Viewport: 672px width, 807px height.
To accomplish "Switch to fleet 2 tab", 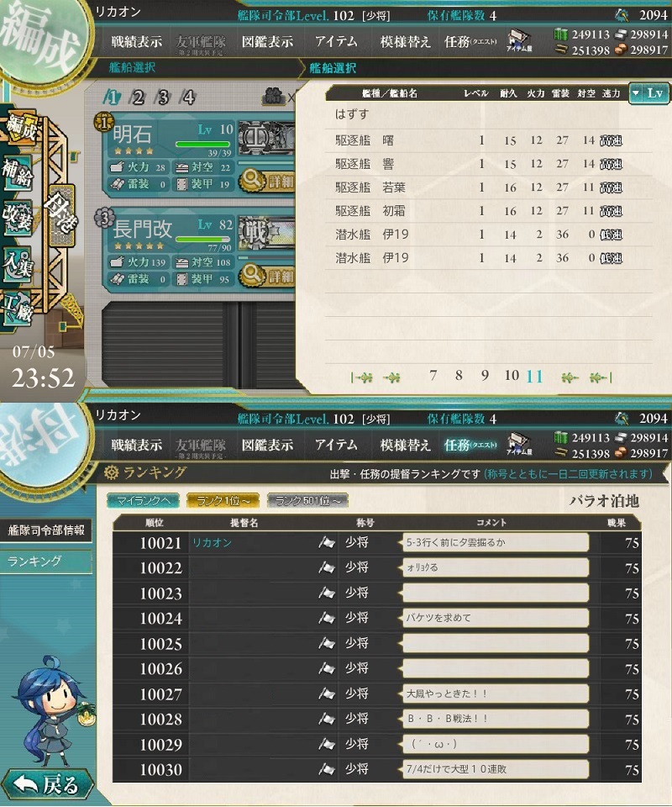I will (x=137, y=97).
